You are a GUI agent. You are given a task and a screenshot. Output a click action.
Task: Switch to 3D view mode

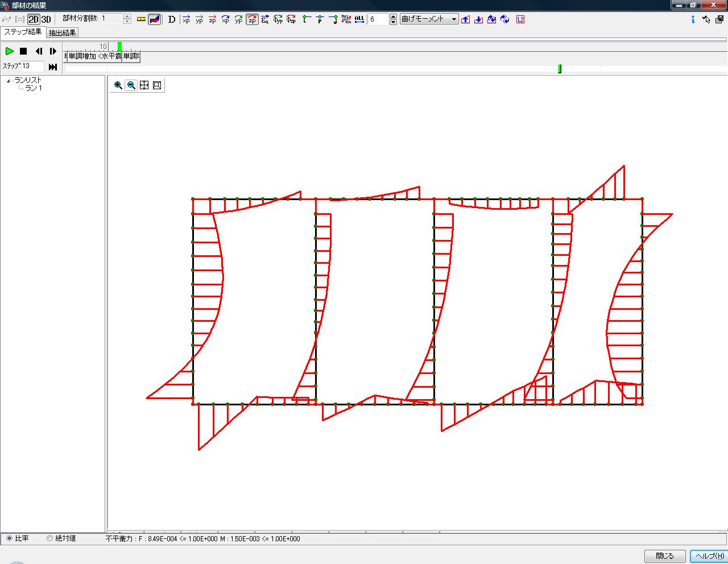[46, 19]
